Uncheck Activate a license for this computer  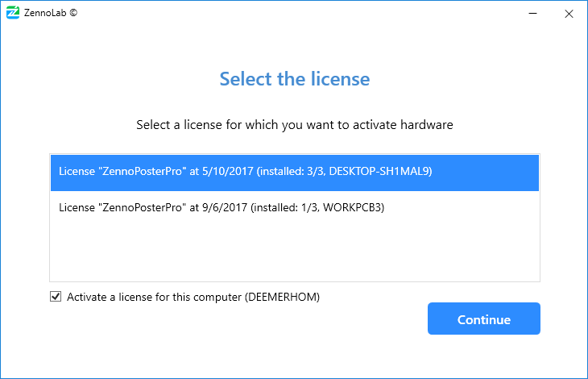pos(56,297)
